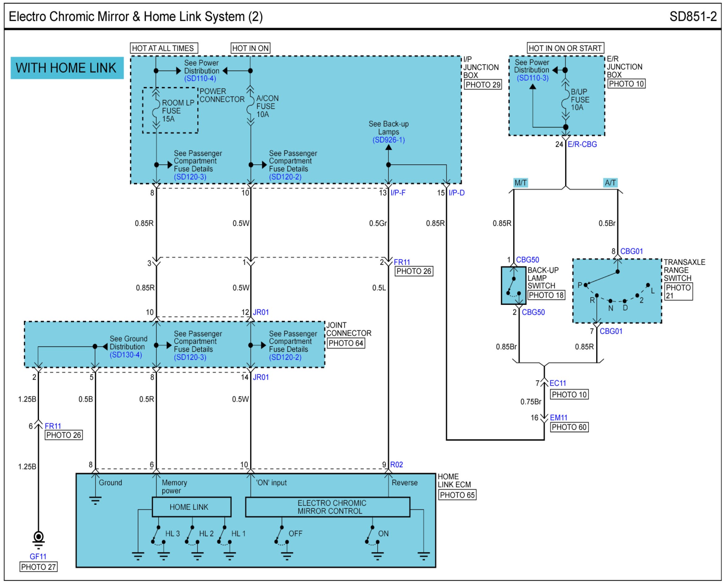The height and width of the screenshot is (588, 728).
Task: Click PHOTO 27 below GF11 ground
Action: pos(38,567)
